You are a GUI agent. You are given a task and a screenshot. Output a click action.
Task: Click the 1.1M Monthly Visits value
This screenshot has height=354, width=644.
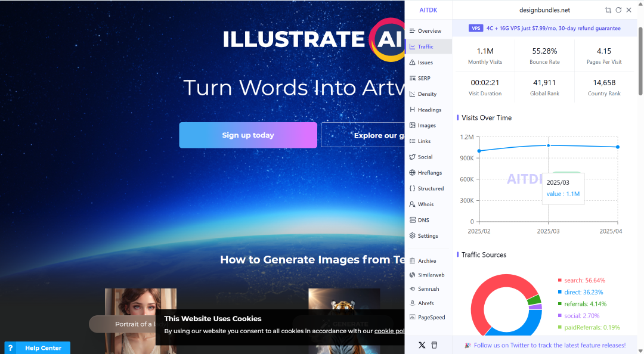[x=485, y=51]
